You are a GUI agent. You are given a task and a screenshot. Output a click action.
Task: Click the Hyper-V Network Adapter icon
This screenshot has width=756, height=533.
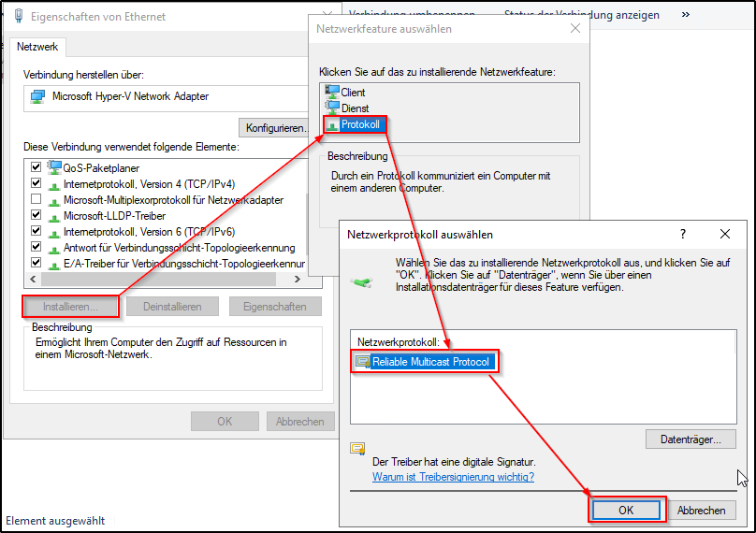coord(37,96)
